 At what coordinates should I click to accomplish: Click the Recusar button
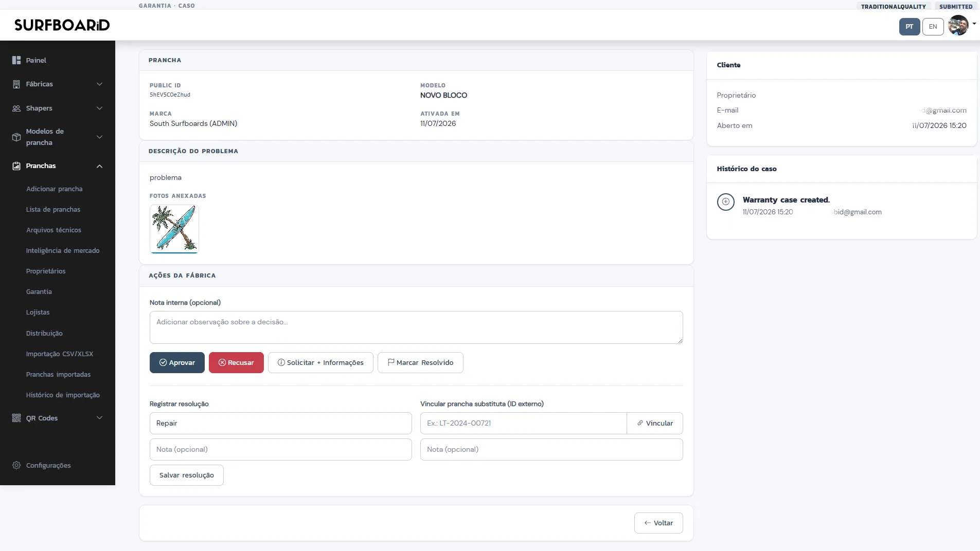(236, 362)
